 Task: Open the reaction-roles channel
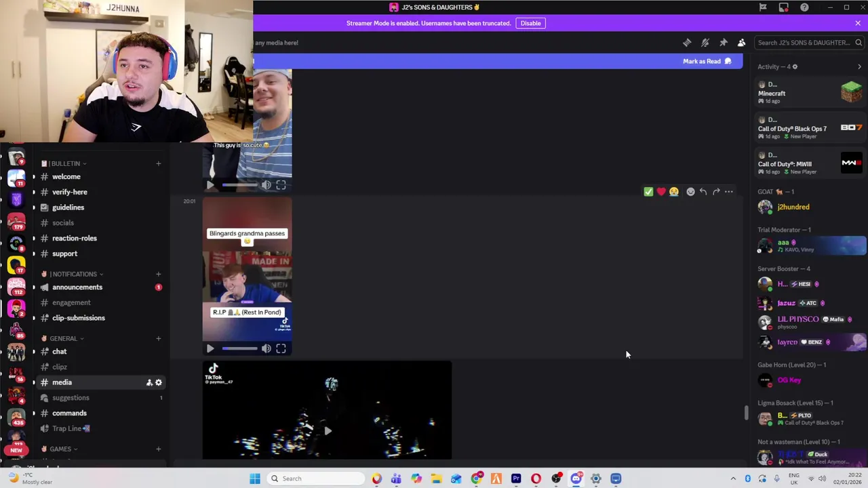[100, 239]
